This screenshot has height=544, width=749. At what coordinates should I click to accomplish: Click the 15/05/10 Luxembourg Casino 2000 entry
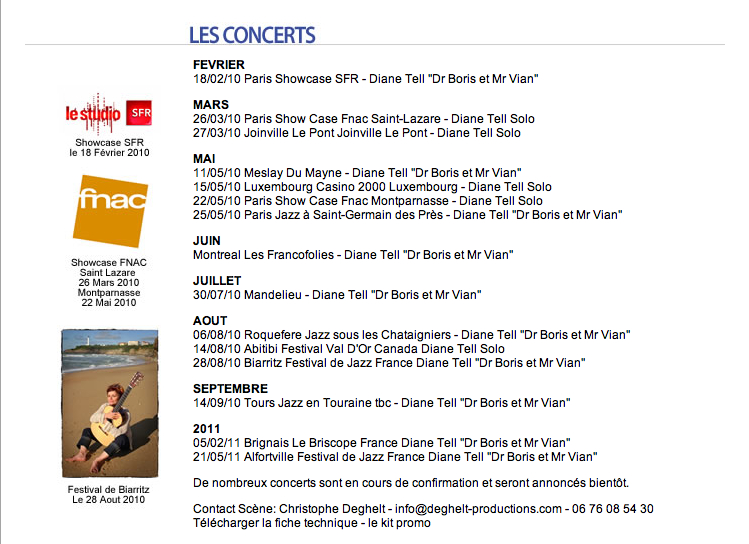click(372, 187)
